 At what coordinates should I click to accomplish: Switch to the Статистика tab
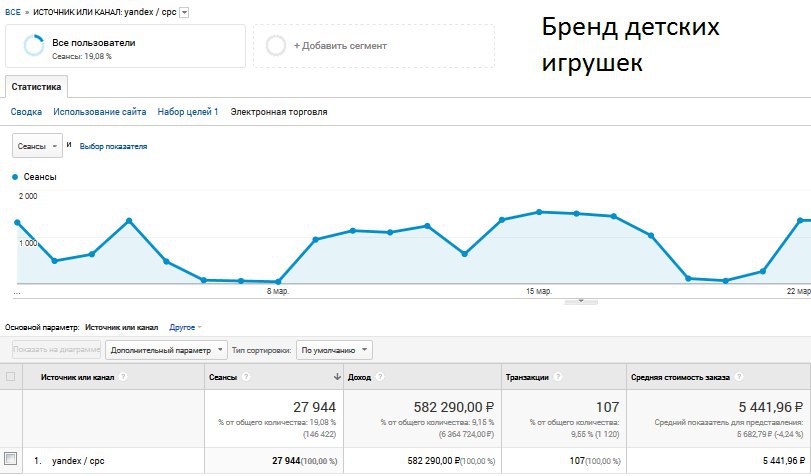coord(36,87)
